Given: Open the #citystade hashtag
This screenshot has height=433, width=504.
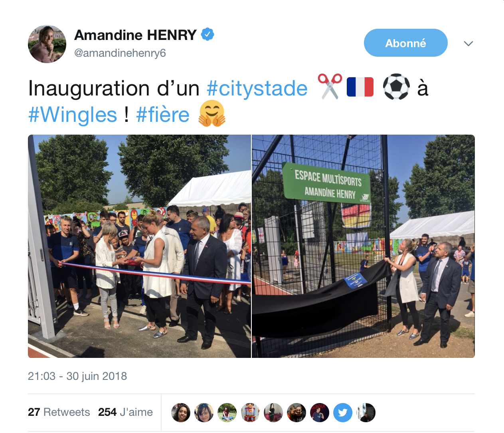Looking at the screenshot, I should point(257,88).
